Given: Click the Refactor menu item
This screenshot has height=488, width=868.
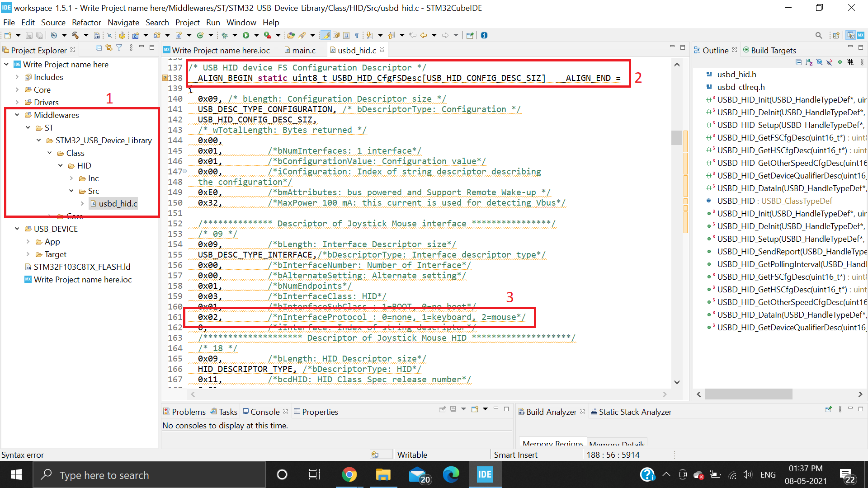Looking at the screenshot, I should pos(86,22).
